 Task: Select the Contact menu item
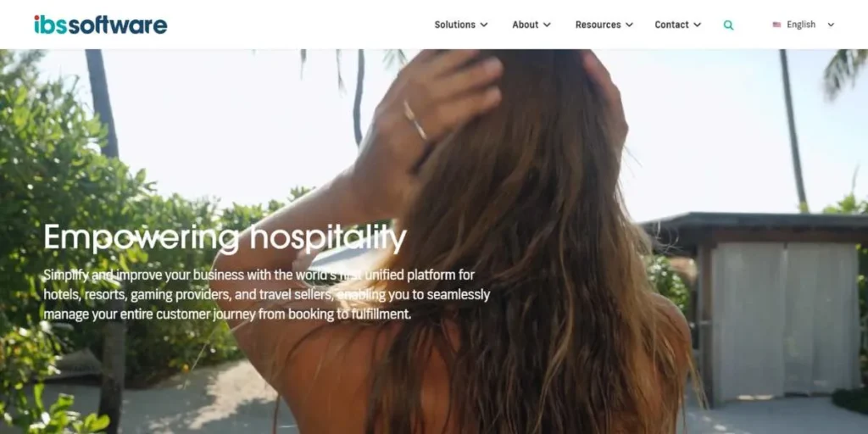click(671, 25)
